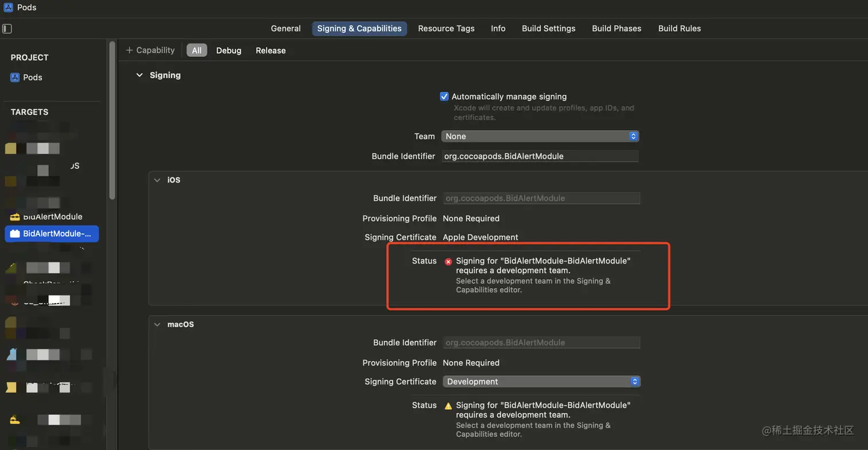
Task: Open the Team dropdown showing None
Action: tap(540, 136)
